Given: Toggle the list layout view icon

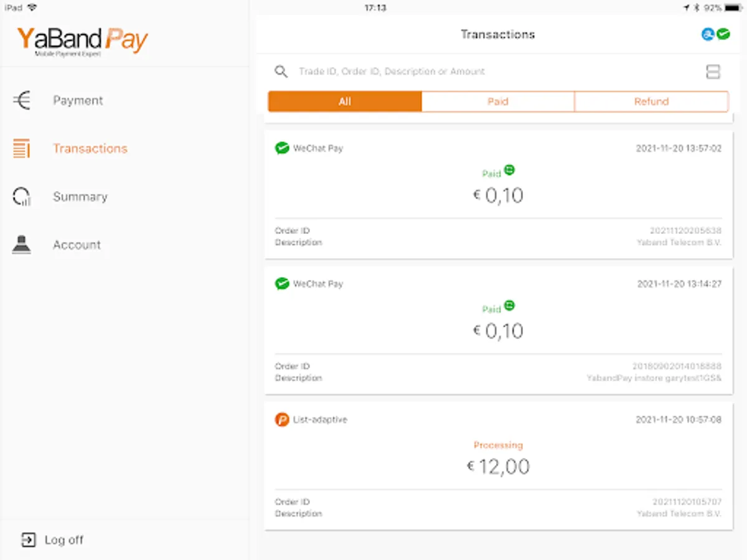Looking at the screenshot, I should pos(713,72).
